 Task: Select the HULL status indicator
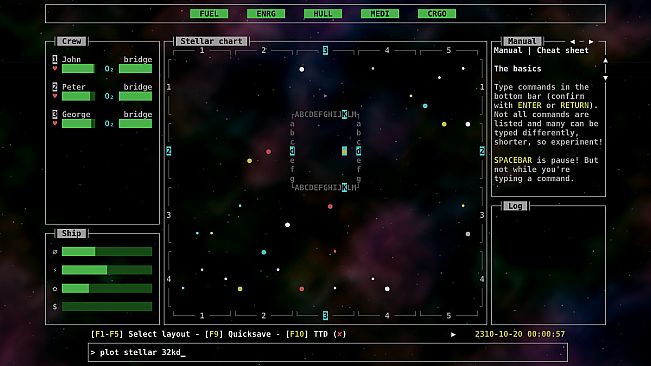point(323,14)
